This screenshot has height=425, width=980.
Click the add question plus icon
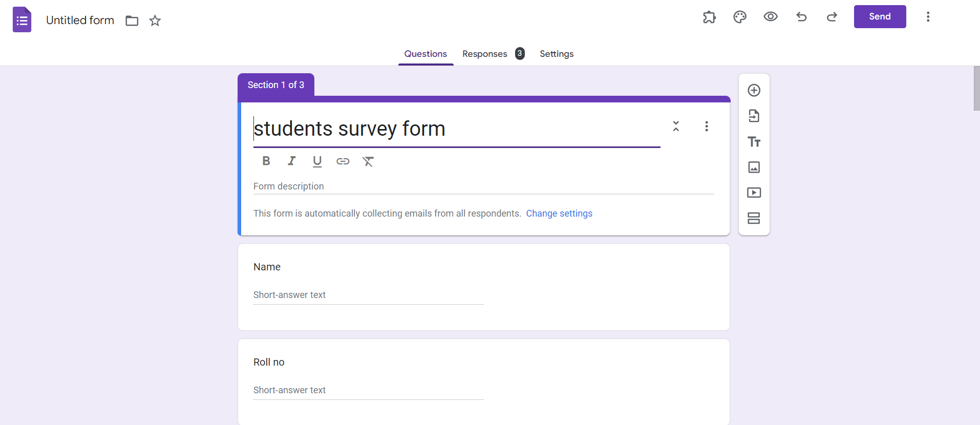coord(754,91)
